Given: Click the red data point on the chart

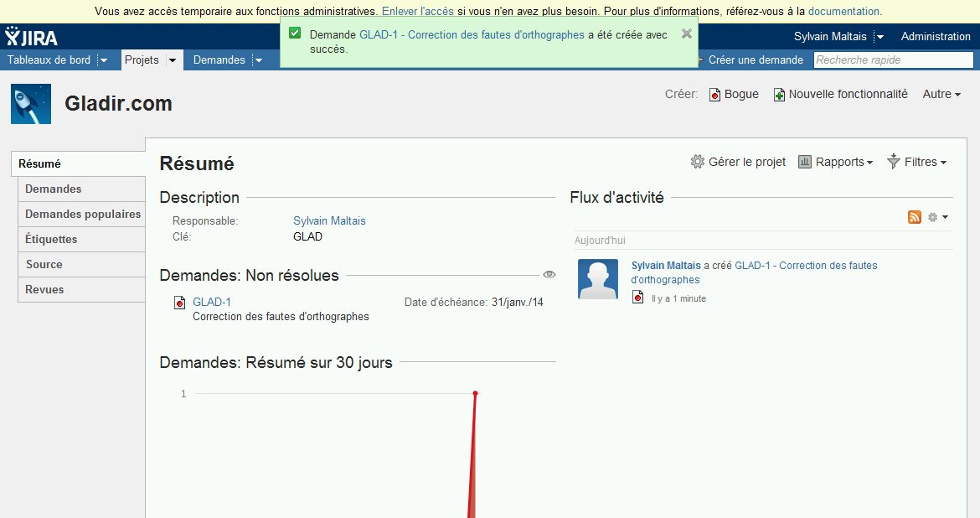Looking at the screenshot, I should [475, 393].
